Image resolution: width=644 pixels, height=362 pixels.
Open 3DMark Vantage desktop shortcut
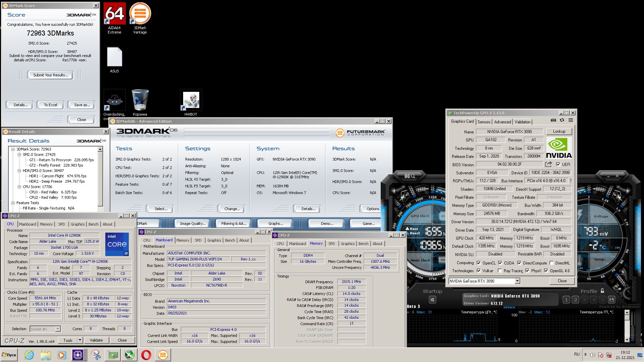tap(140, 18)
